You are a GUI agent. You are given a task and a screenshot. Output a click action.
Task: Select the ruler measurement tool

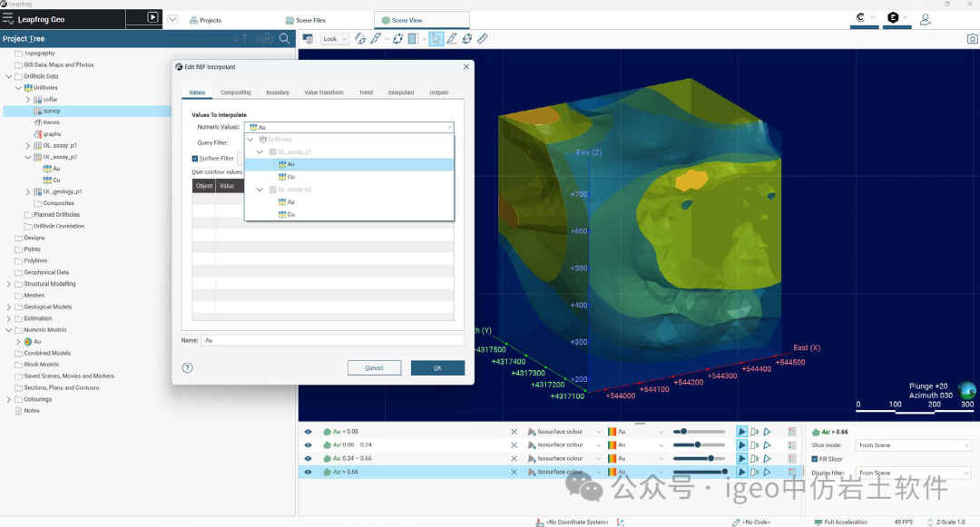click(483, 39)
